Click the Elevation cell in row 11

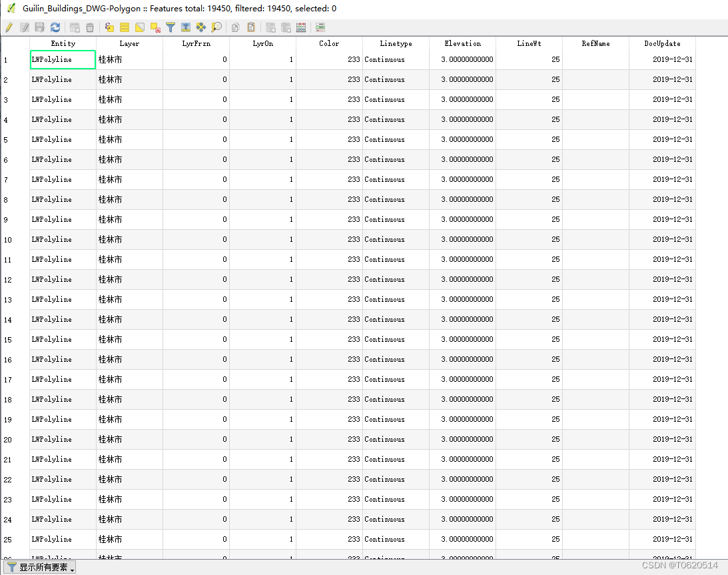[x=462, y=259]
